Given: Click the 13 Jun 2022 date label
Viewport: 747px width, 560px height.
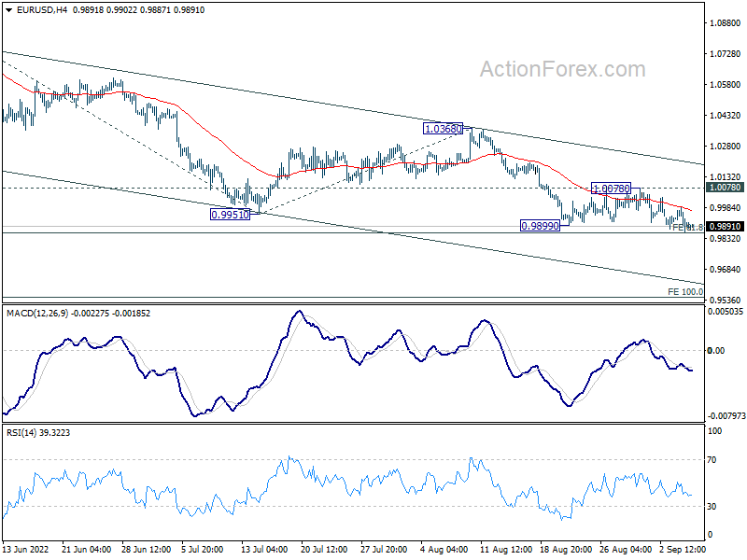Looking at the screenshot, I should click(x=26, y=550).
